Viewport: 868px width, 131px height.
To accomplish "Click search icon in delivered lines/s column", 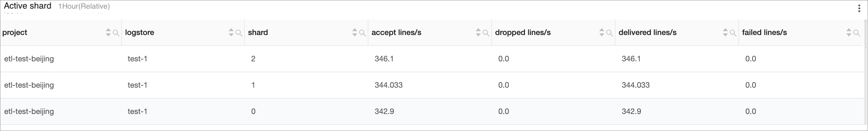I will click(x=733, y=33).
